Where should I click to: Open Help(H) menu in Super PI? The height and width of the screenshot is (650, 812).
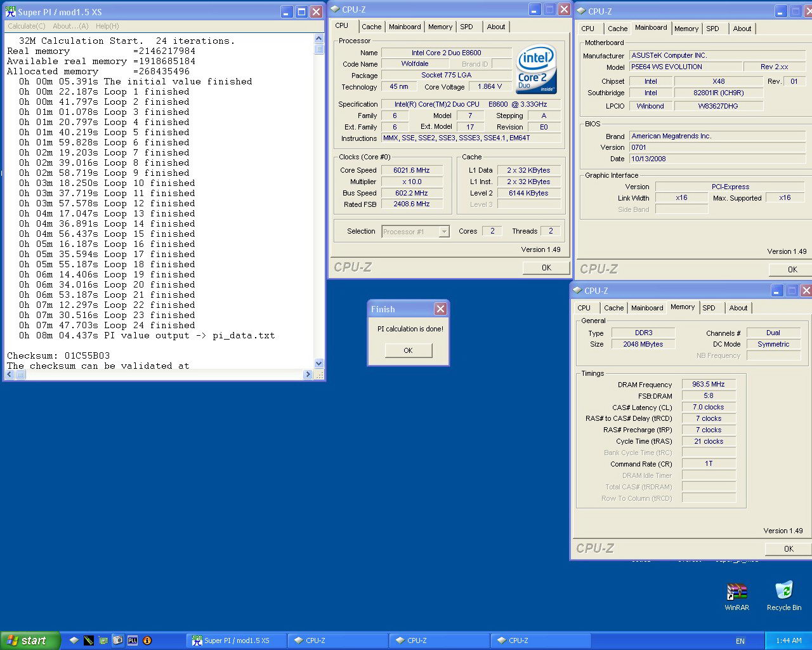click(x=107, y=26)
